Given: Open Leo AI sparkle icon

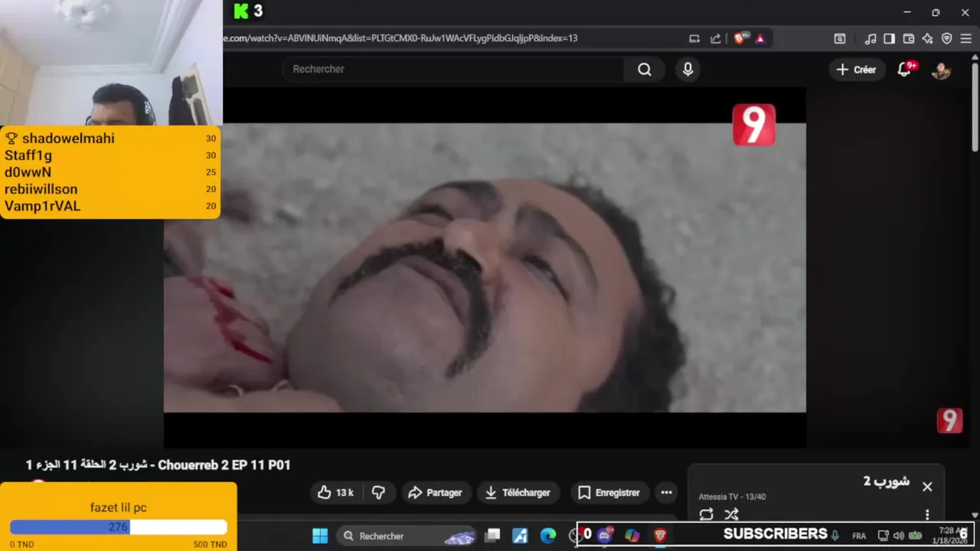Looking at the screenshot, I should [x=927, y=38].
